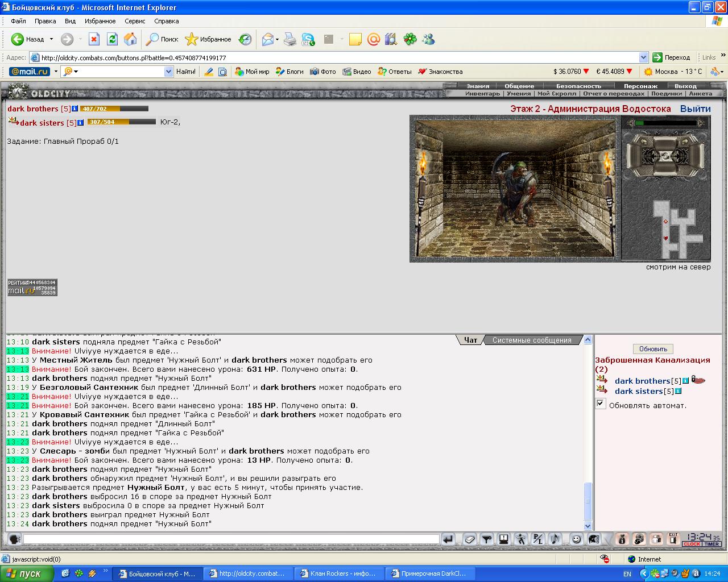Open the smileys picker icon
728x582 pixels.
tap(577, 539)
